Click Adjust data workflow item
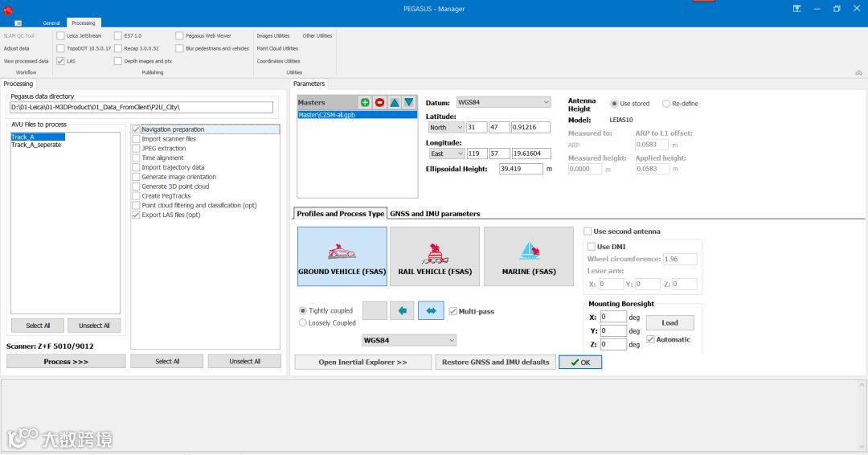Image resolution: width=868 pixels, height=455 pixels. (17, 48)
